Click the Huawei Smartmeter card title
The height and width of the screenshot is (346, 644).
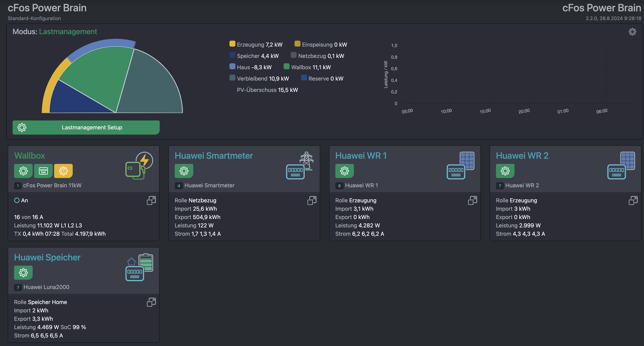coord(214,156)
